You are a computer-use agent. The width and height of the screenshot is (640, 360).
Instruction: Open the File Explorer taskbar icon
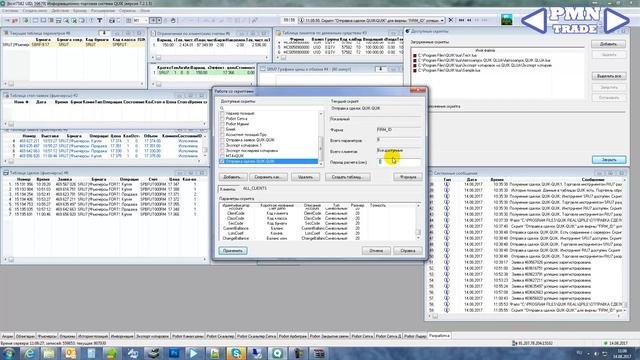click(x=49, y=353)
